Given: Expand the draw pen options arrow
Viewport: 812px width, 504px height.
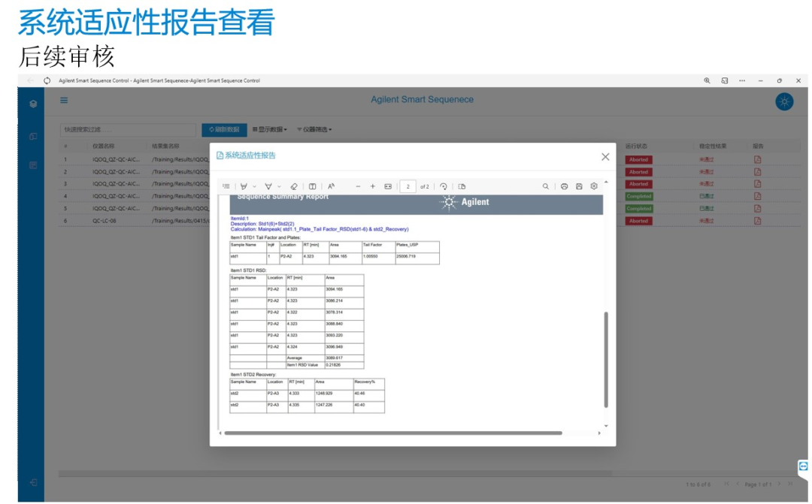Looking at the screenshot, I should (254, 187).
